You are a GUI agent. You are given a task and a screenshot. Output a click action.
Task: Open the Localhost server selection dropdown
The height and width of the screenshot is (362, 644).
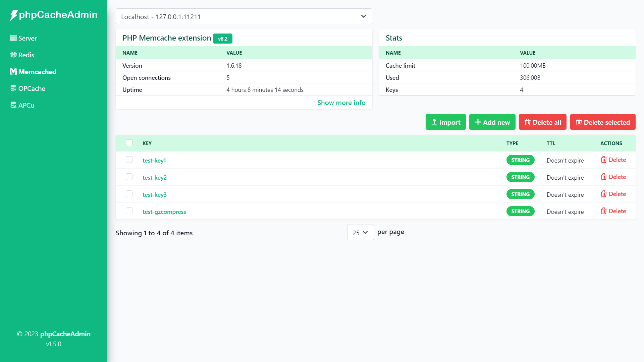244,16
